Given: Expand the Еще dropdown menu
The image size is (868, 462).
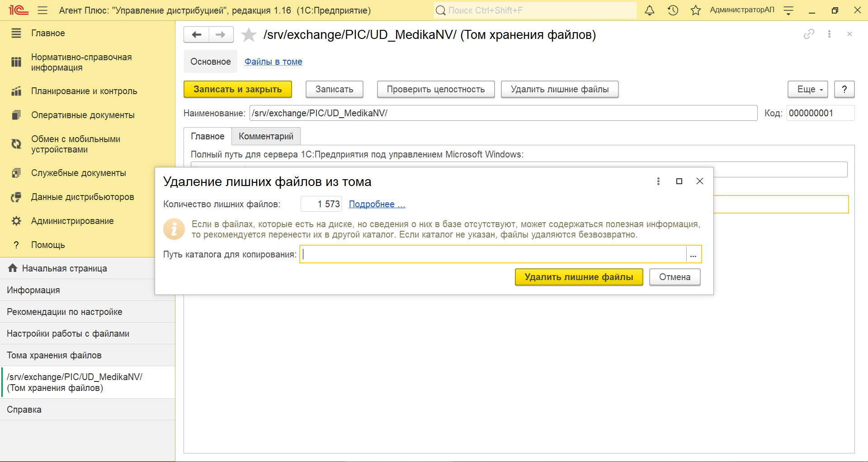Looking at the screenshot, I should point(808,89).
